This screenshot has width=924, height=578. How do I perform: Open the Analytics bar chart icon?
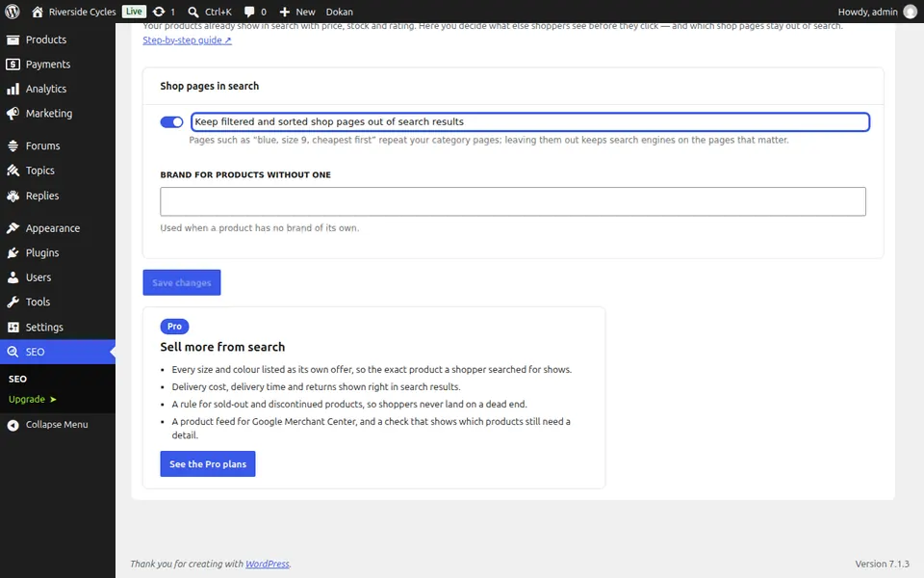click(13, 89)
